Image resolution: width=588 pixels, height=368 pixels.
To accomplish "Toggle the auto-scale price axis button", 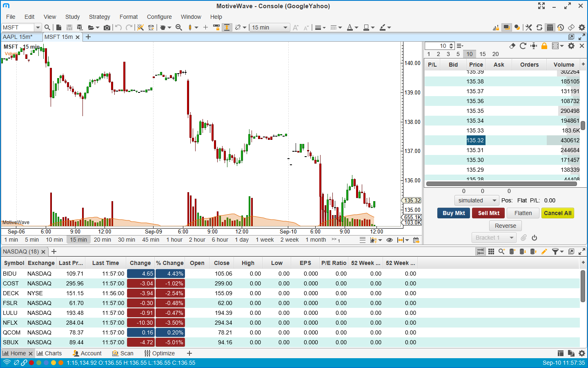I will pyautogui.click(x=227, y=27).
